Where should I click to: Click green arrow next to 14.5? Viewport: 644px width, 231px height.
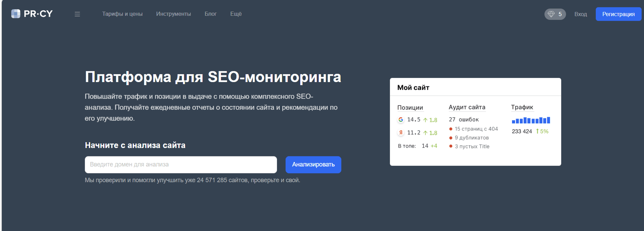425,120
